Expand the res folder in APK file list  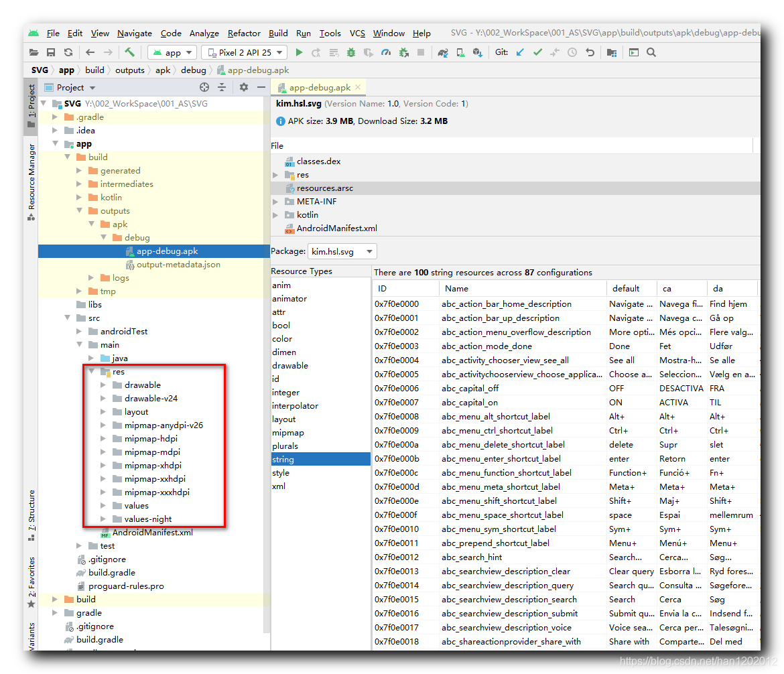pos(275,175)
